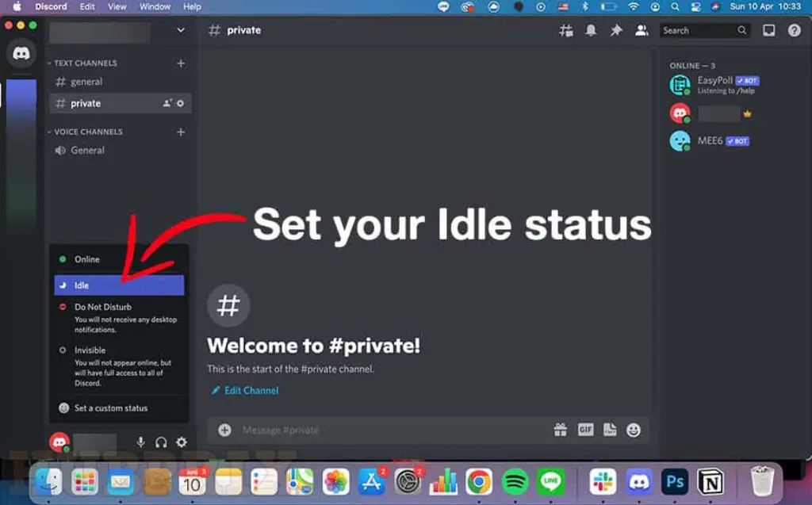
Task: Click the Search field in Discord header
Action: (704, 31)
